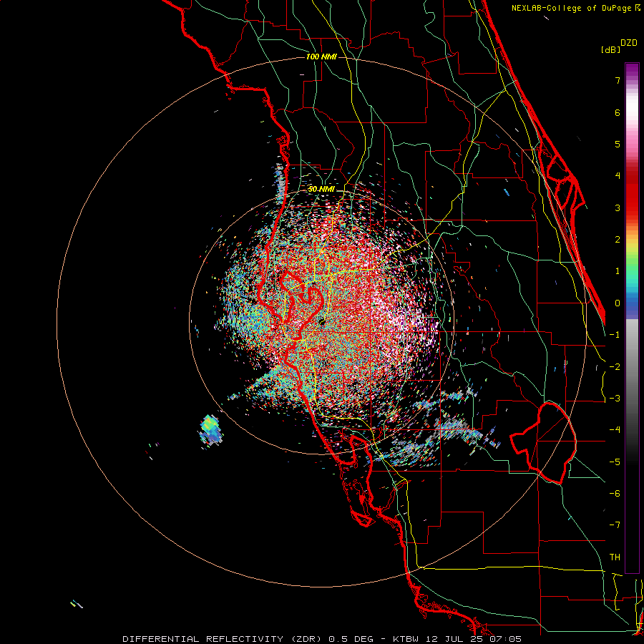This screenshot has height=644, width=644.
Task: Select the positive 4 dB scale value
Action: click(x=618, y=176)
